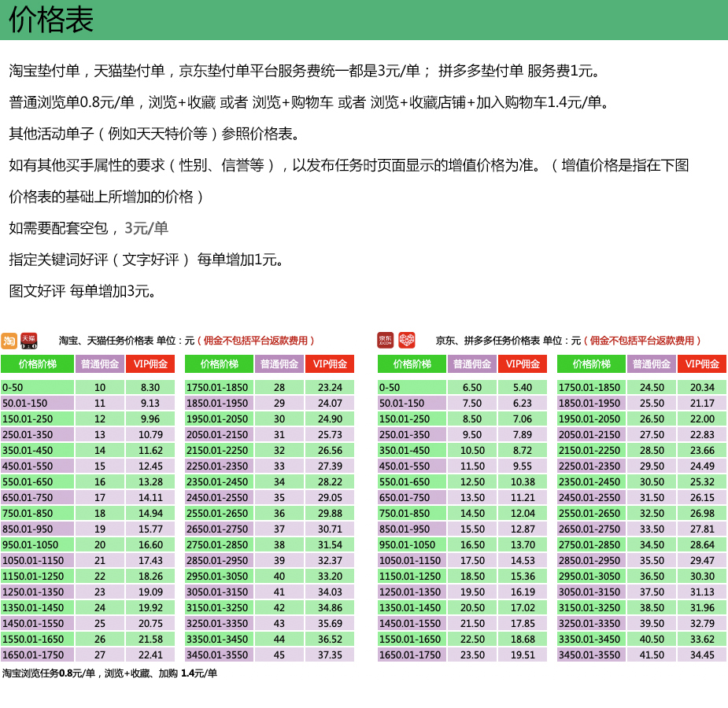728x708 pixels.
Task: Click the VIP price 23.24 in the Taobao table
Action: point(330,387)
